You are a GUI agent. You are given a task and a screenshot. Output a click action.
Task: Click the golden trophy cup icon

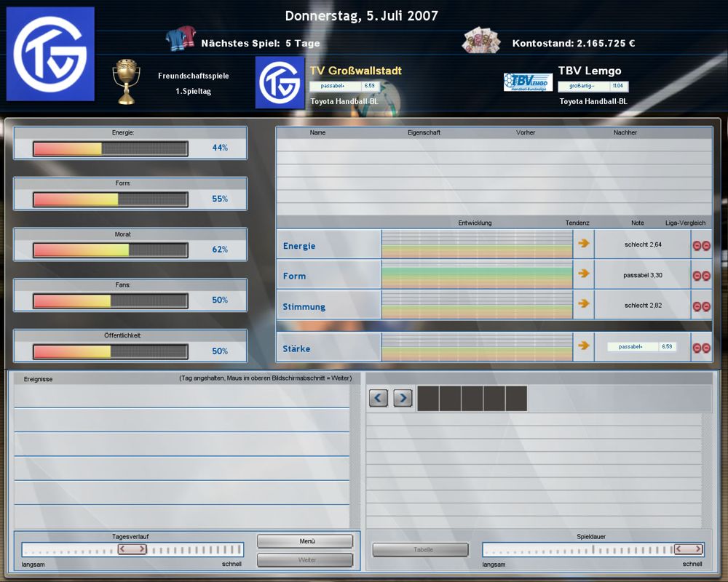[x=126, y=81]
